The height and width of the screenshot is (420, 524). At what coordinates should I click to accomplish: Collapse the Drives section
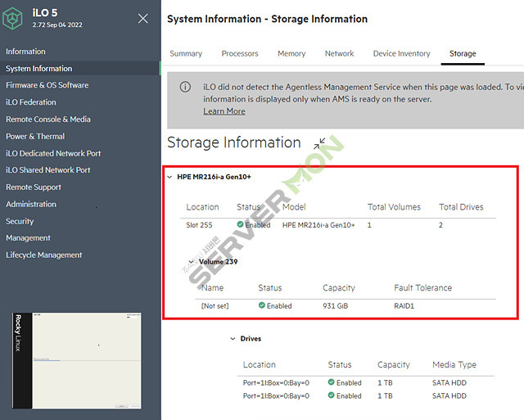[233, 338]
